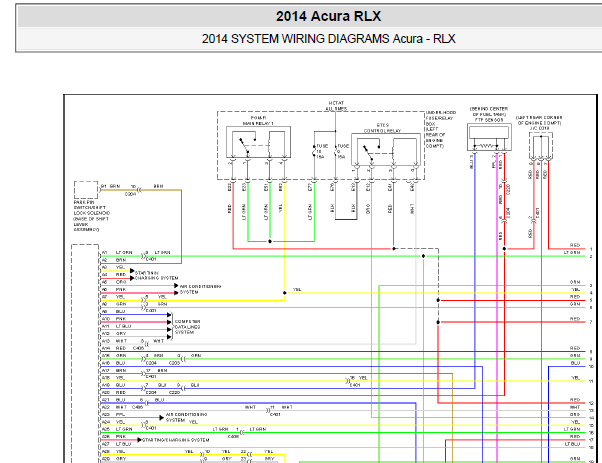This screenshot has width=602, height=463.
Task: Click the Computer Data Lines System label
Action: (x=187, y=327)
